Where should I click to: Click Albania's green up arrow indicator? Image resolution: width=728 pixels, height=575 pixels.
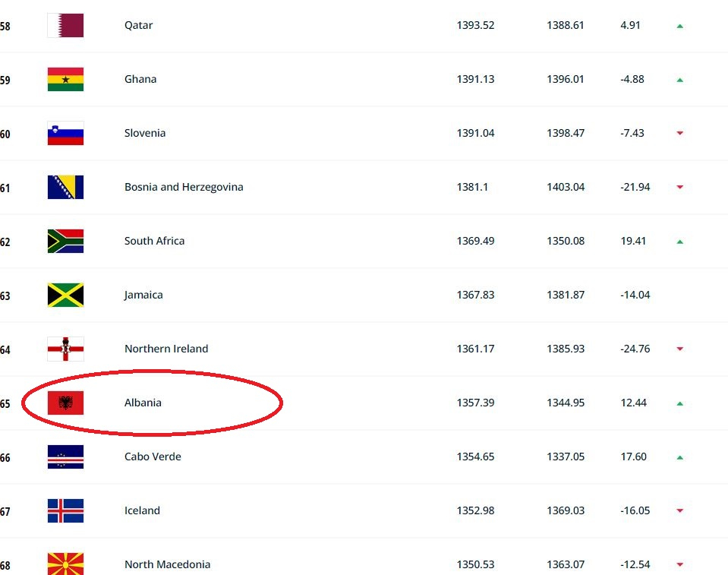coord(679,403)
